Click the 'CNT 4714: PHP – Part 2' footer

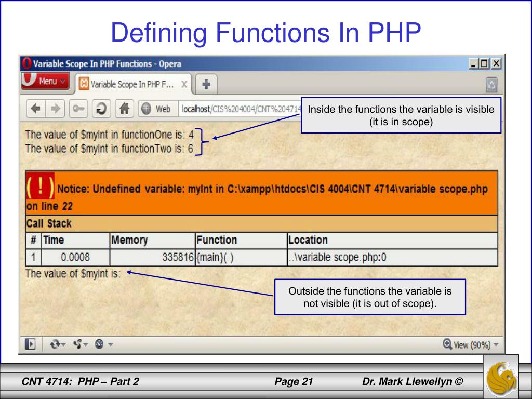click(x=80, y=381)
